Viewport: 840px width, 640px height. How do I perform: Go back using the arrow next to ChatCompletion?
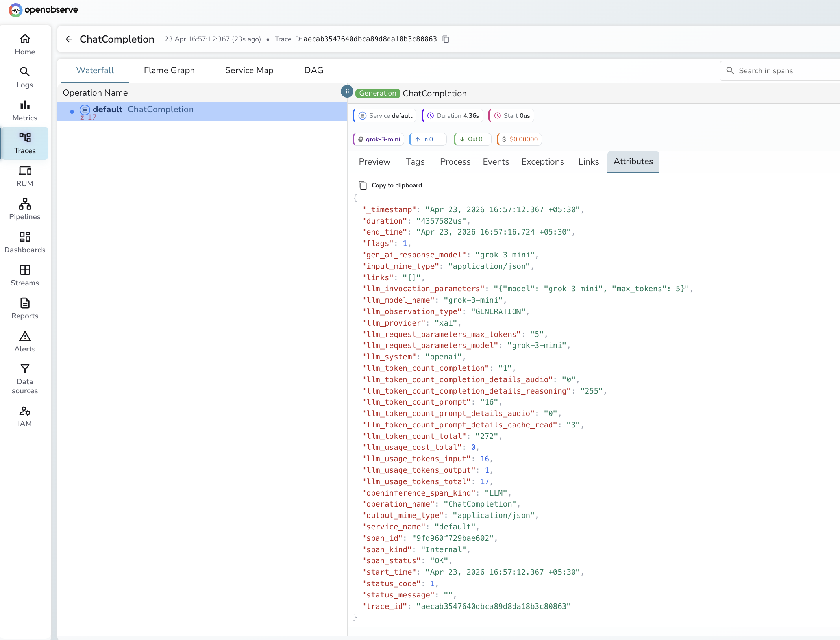coord(69,39)
